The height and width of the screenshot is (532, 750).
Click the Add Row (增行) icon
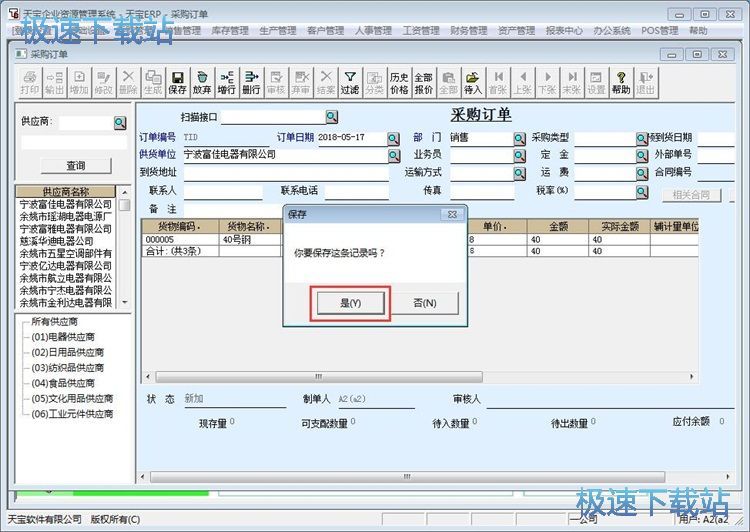tap(227, 83)
